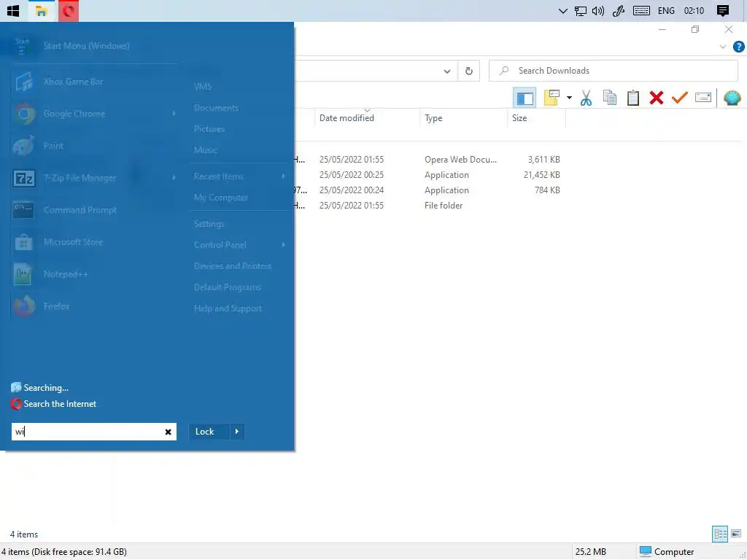
Task: Click the Search Downloads field
Action: 613,71
